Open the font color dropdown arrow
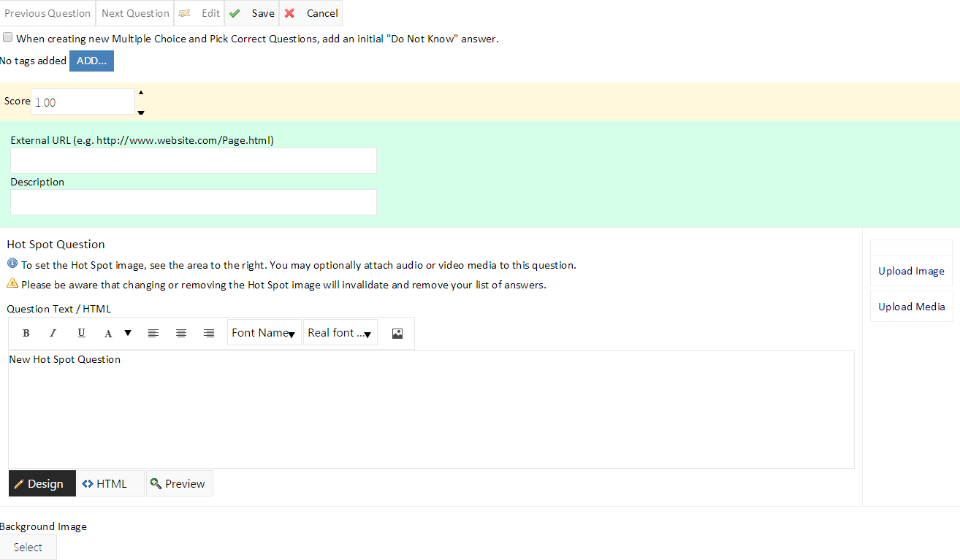Image resolution: width=960 pixels, height=560 pixels. (128, 333)
